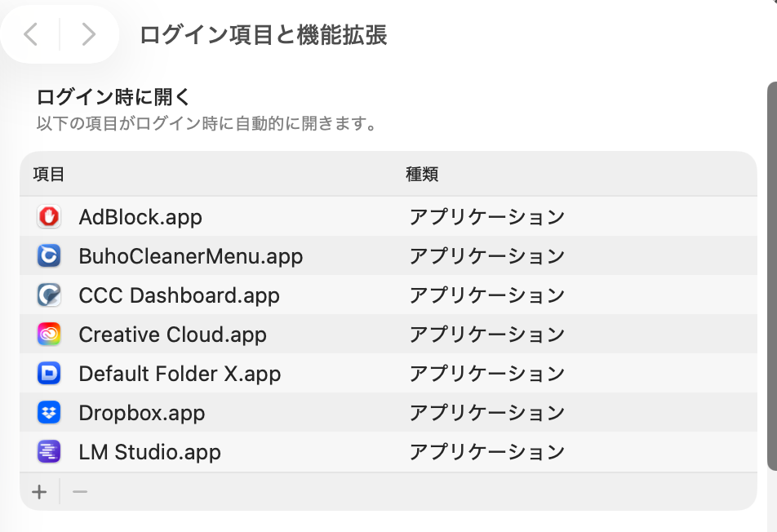Click the forward navigation arrow
Screen dimensions: 777x532
tap(90, 34)
